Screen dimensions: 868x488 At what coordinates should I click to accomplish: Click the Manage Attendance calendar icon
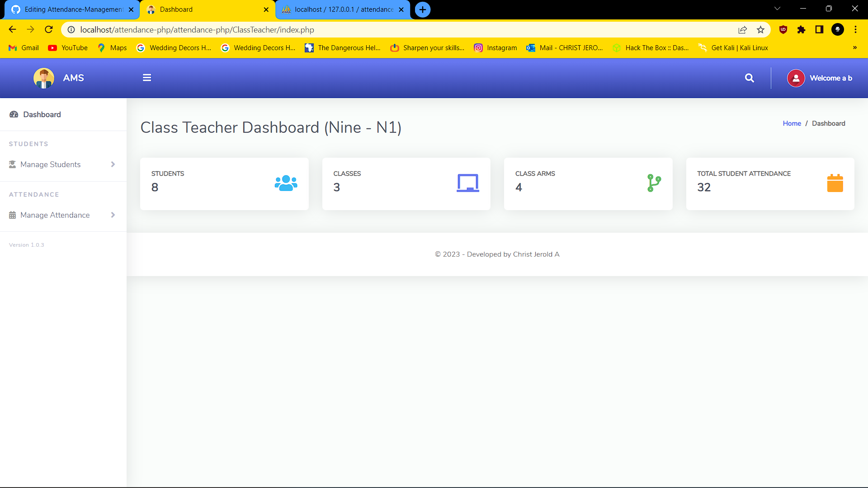12,215
